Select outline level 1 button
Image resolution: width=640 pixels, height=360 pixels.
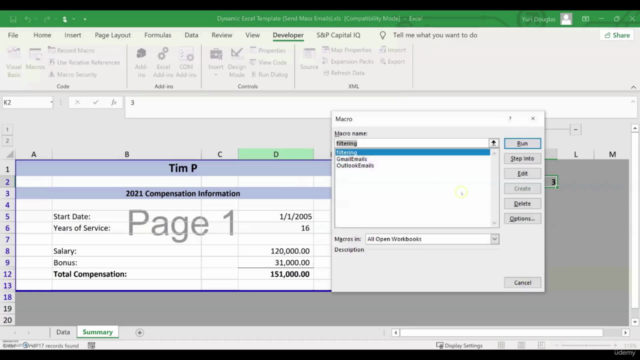pos(7,129)
